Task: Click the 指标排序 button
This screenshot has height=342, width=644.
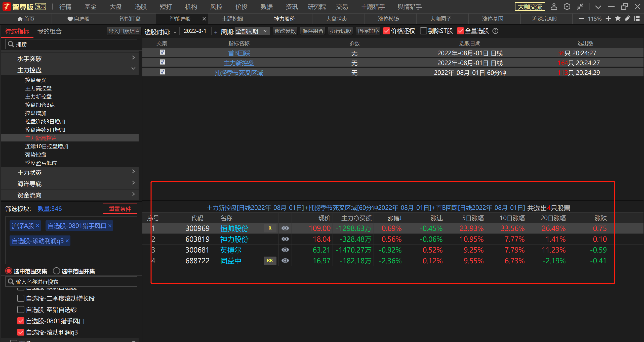Action: click(368, 31)
